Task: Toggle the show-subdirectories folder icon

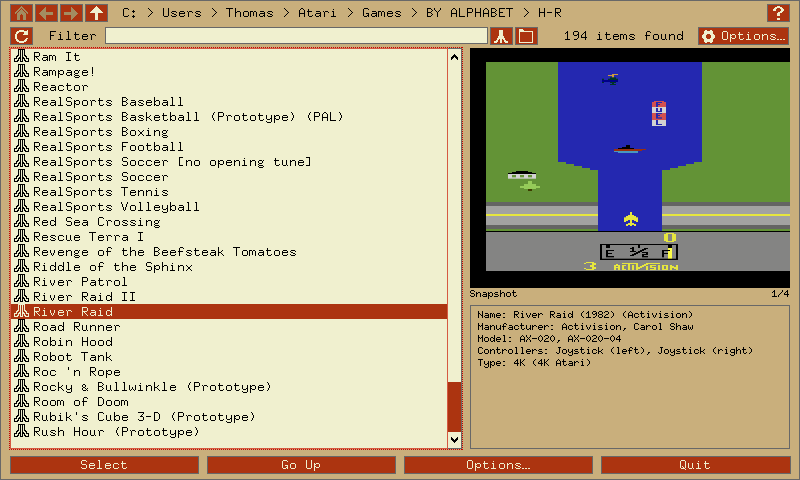Action: (x=526, y=36)
